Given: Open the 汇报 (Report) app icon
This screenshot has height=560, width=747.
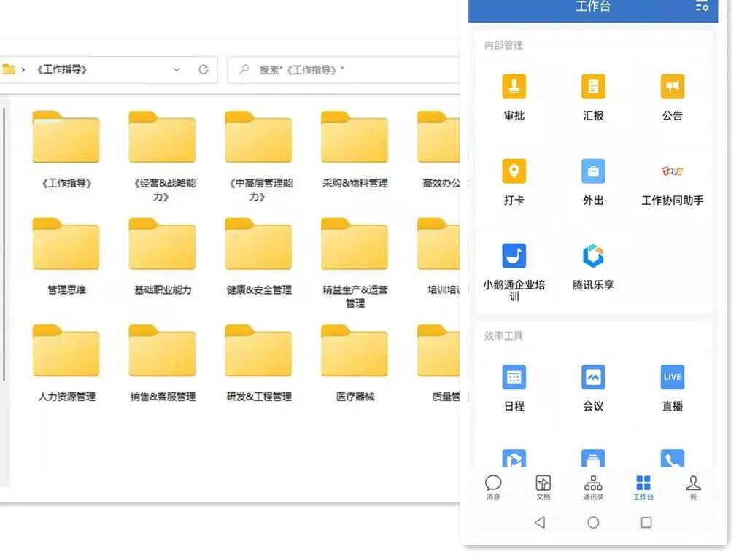Looking at the screenshot, I should 593,86.
